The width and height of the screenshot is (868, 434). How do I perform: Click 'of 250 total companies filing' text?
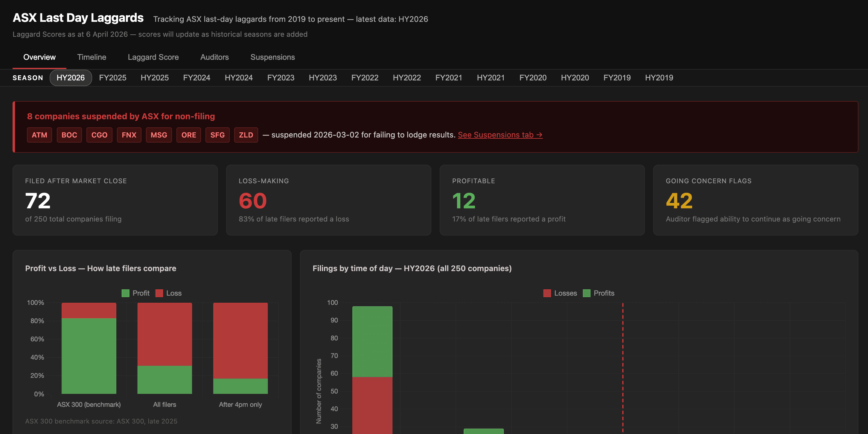pos(74,219)
